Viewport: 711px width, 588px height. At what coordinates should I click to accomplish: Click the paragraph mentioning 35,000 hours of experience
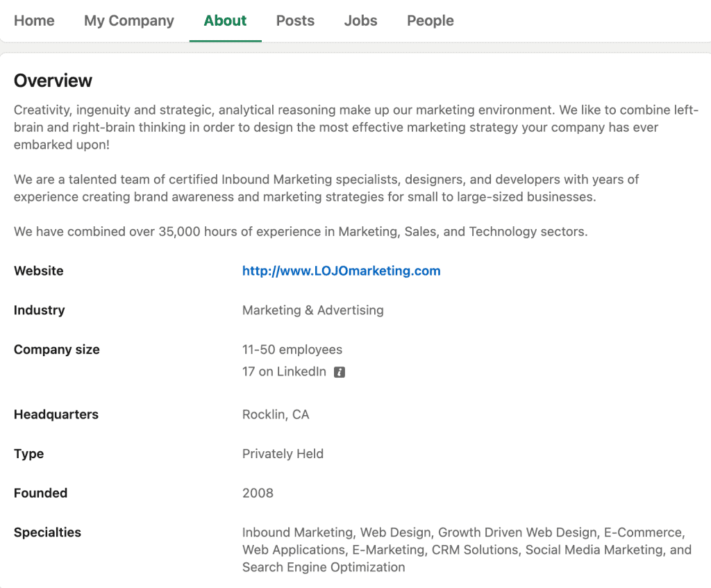coord(301,231)
